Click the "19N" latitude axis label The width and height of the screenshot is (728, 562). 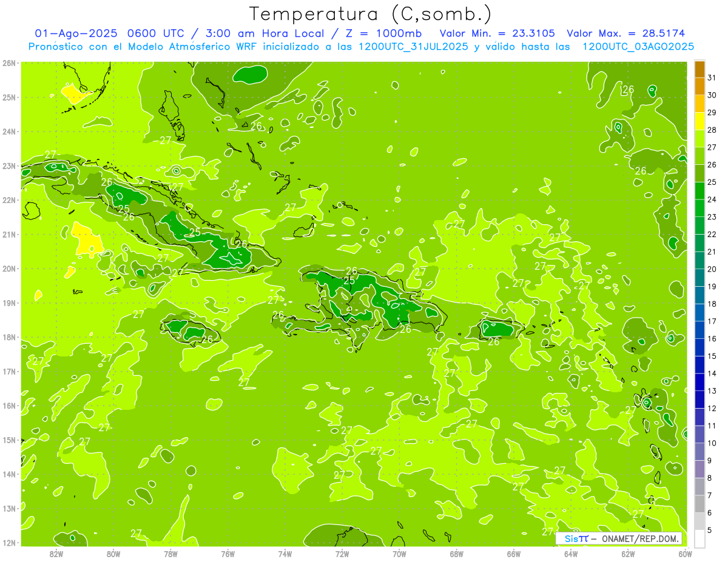coord(9,303)
